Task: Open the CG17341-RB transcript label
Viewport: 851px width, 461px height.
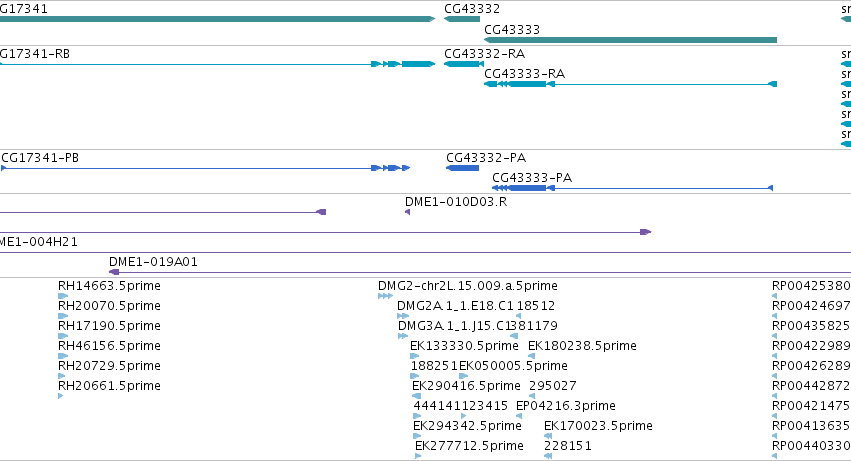Action: (x=35, y=54)
